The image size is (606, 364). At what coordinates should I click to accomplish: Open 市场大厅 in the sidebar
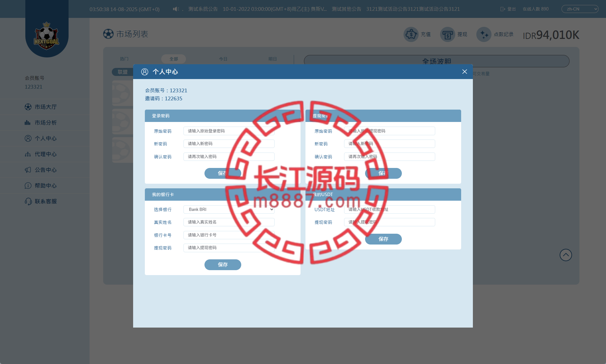pos(41,107)
